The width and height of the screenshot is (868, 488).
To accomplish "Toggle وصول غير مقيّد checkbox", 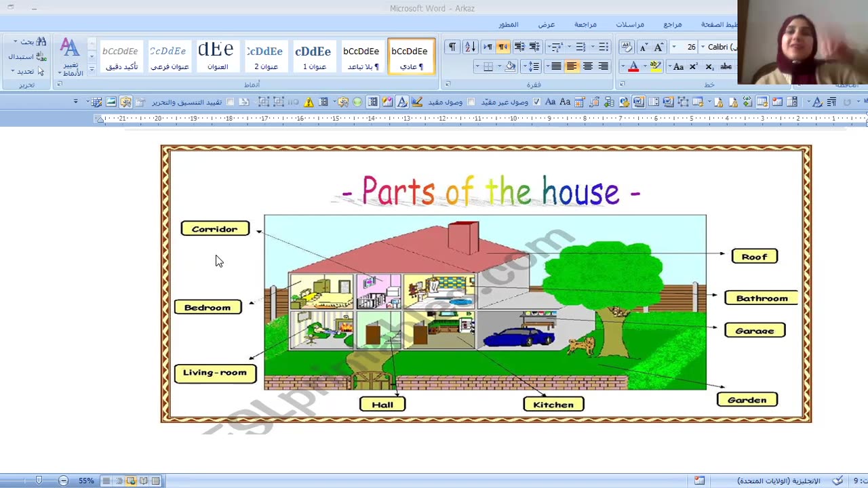I will tap(536, 102).
